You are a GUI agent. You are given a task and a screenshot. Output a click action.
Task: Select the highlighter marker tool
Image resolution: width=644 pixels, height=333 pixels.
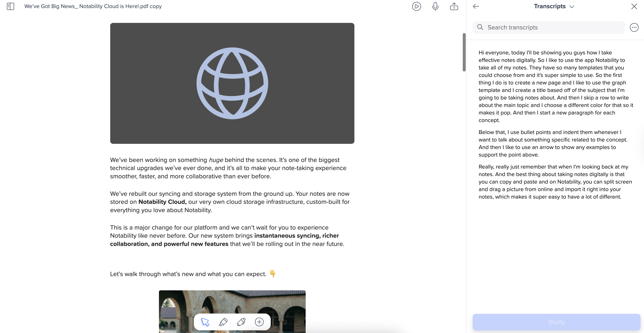(x=223, y=322)
